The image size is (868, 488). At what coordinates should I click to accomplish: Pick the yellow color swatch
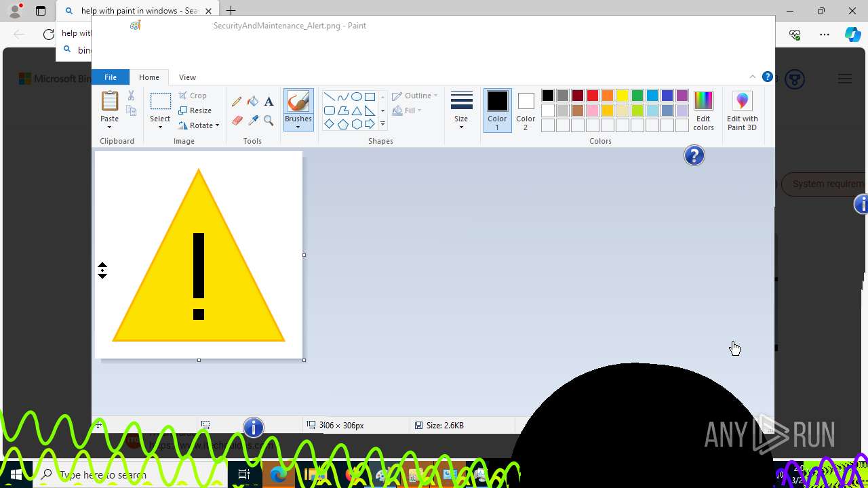pos(623,96)
